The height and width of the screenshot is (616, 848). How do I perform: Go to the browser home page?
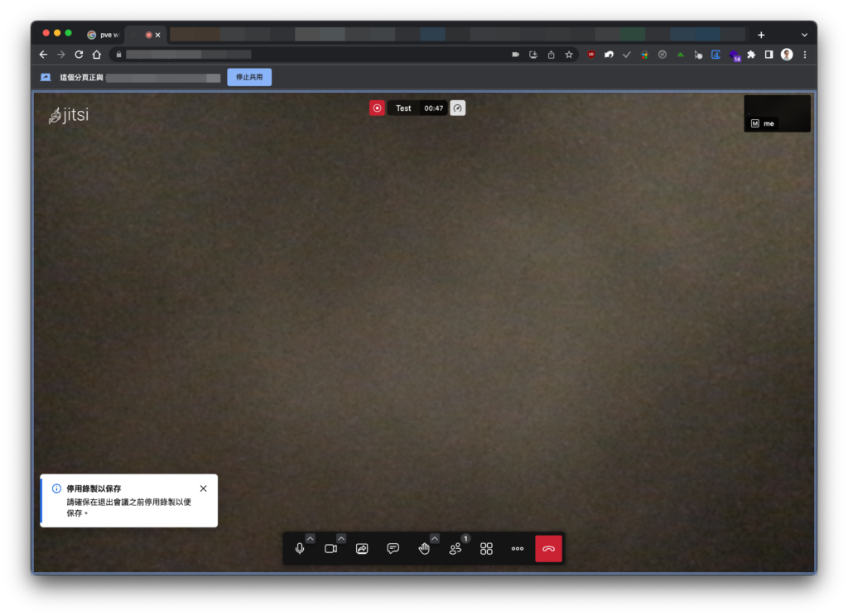[97, 55]
